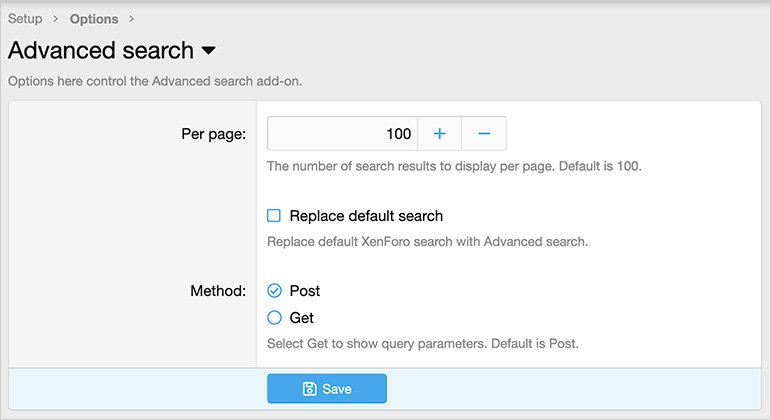The width and height of the screenshot is (771, 420).
Task: Open Options in the breadcrumb
Action: coord(94,19)
